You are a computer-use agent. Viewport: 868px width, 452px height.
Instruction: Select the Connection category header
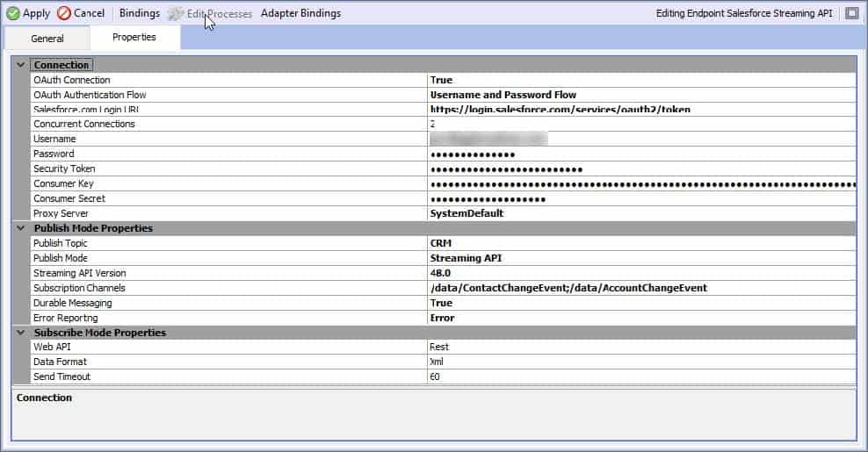61,65
